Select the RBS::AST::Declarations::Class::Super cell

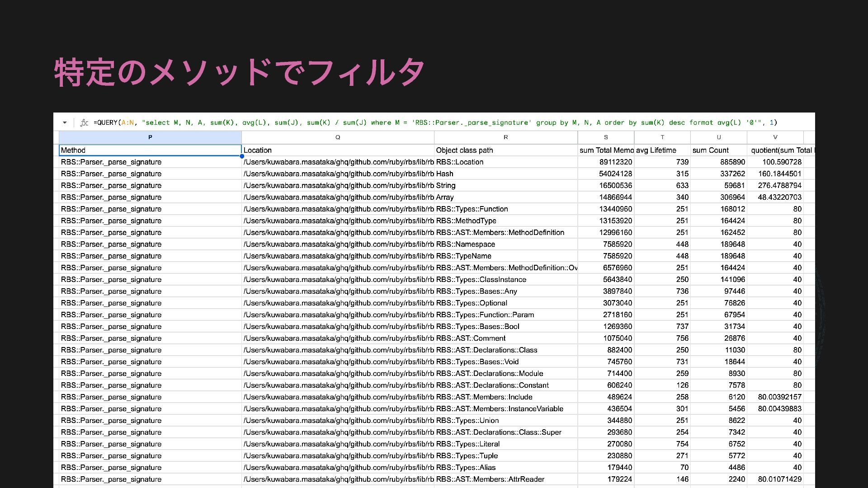pos(505,432)
